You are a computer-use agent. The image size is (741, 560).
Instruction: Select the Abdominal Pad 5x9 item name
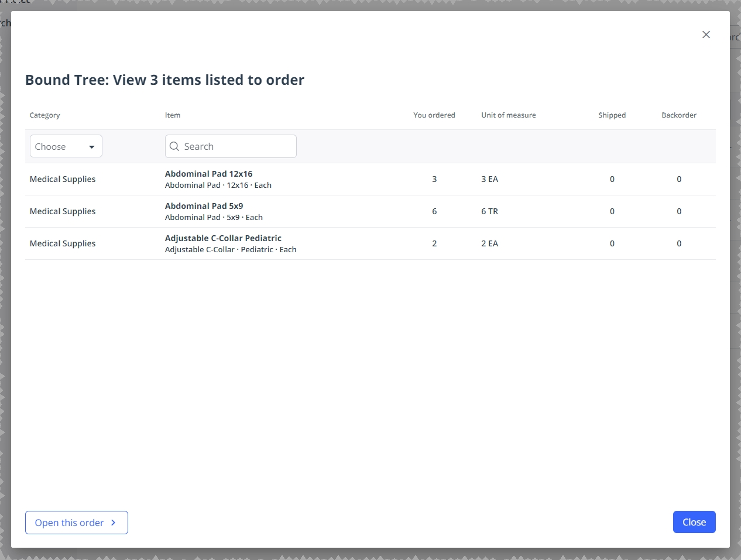[204, 206]
